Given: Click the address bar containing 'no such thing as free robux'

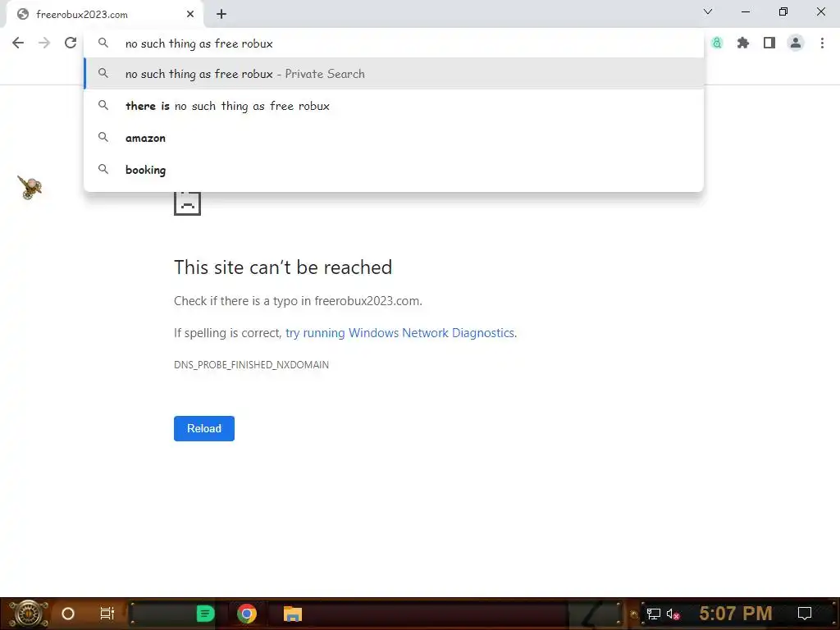Looking at the screenshot, I should tap(394, 43).
